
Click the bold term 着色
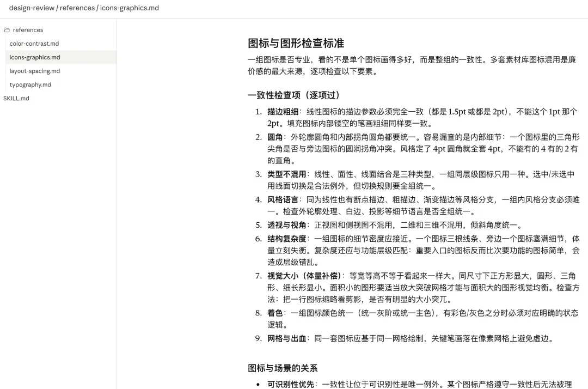(x=275, y=313)
